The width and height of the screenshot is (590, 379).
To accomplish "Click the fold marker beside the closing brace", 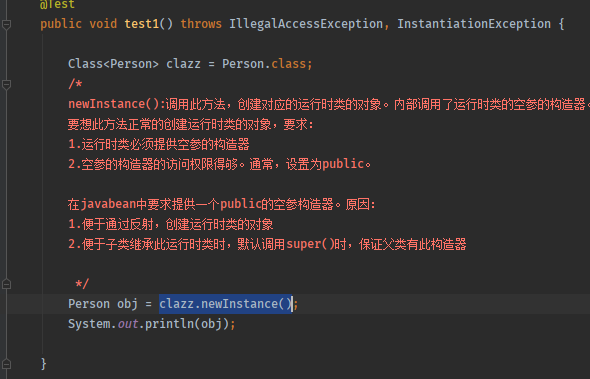I will 6,364.
